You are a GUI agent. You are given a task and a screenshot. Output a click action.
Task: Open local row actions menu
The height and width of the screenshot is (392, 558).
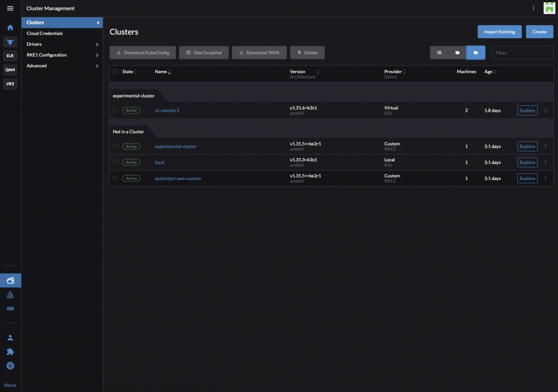tap(545, 162)
